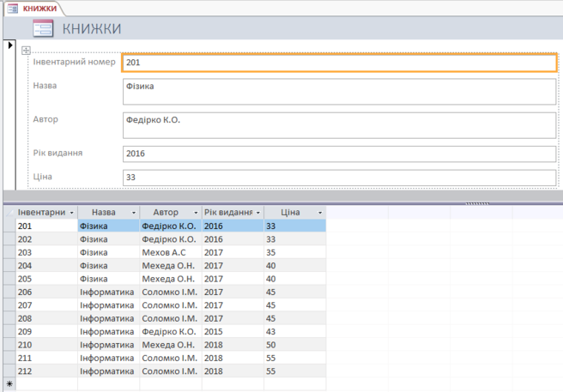Open the КНИЖКИ form tab
This screenshot has width=563, height=392.
pyautogui.click(x=33, y=9)
